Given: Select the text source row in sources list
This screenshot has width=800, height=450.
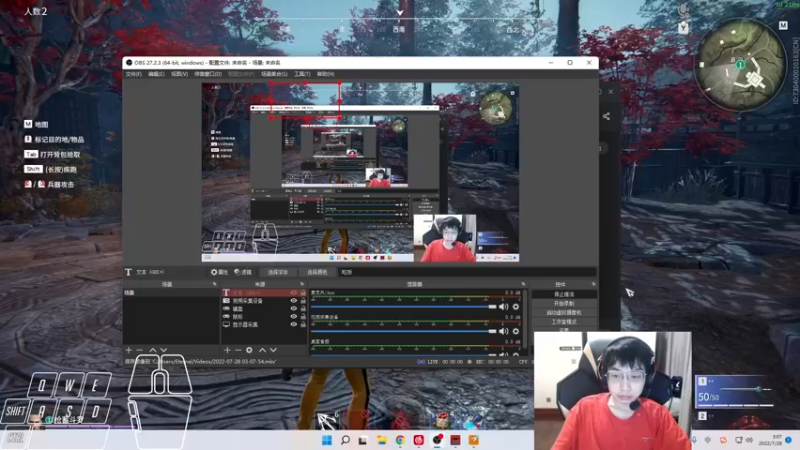Looking at the screenshot, I should 264,293.
